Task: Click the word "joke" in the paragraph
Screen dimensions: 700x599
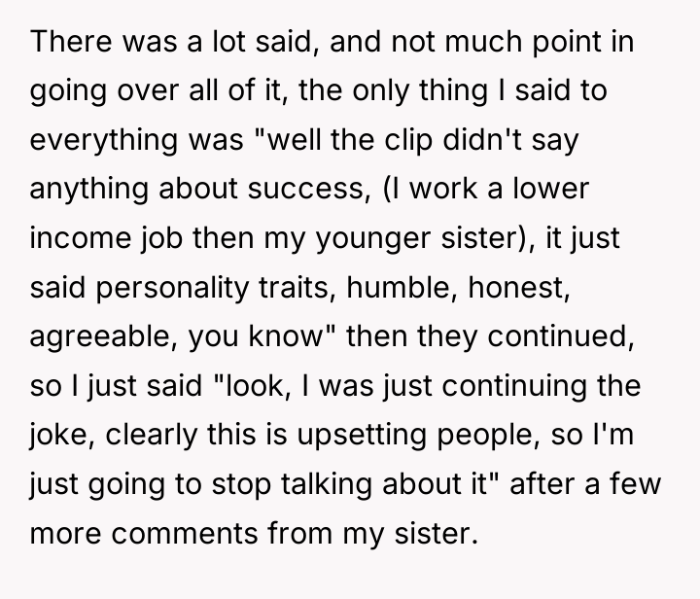Action: (59, 435)
